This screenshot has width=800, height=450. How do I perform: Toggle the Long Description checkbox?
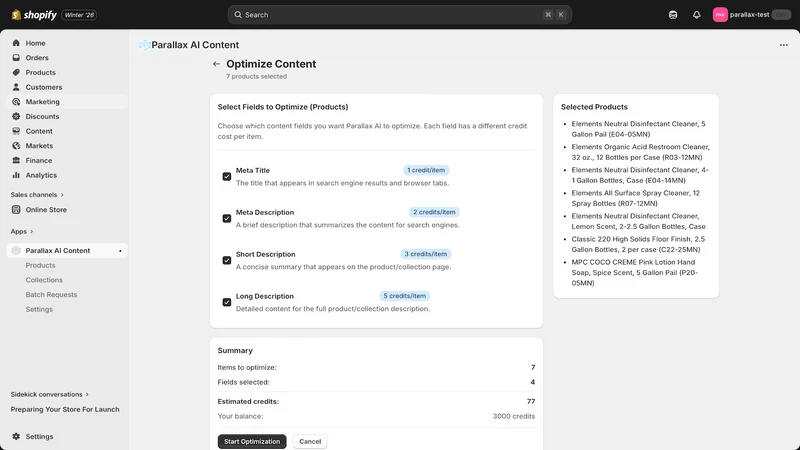[x=227, y=302]
